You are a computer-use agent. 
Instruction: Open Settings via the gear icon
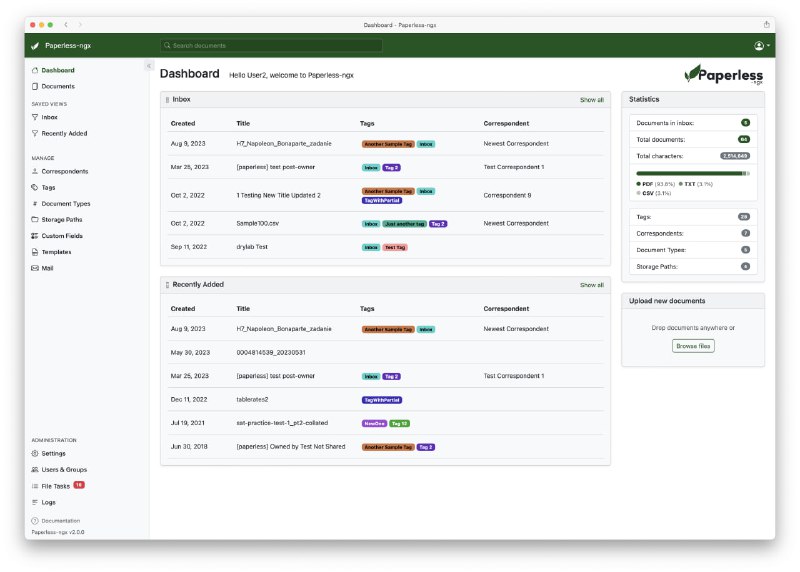coord(36,453)
